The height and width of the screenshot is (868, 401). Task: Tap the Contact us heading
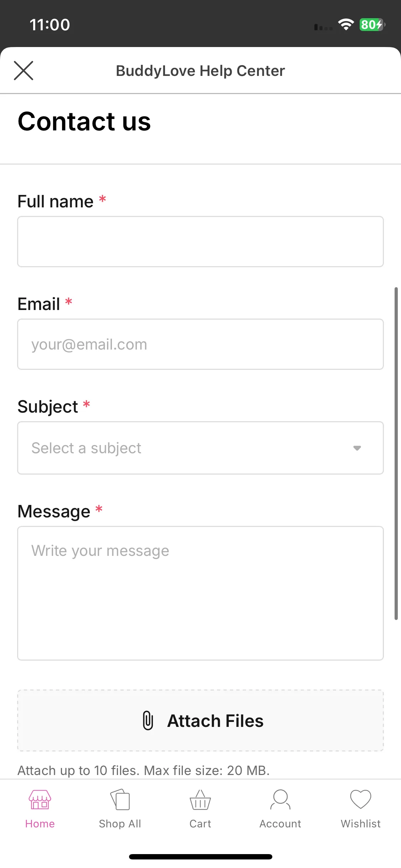84,122
